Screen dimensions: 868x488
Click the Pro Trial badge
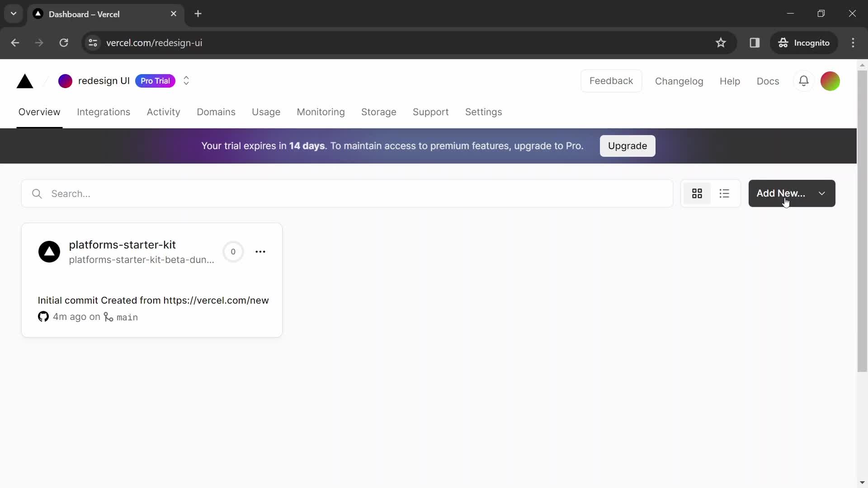coord(155,81)
